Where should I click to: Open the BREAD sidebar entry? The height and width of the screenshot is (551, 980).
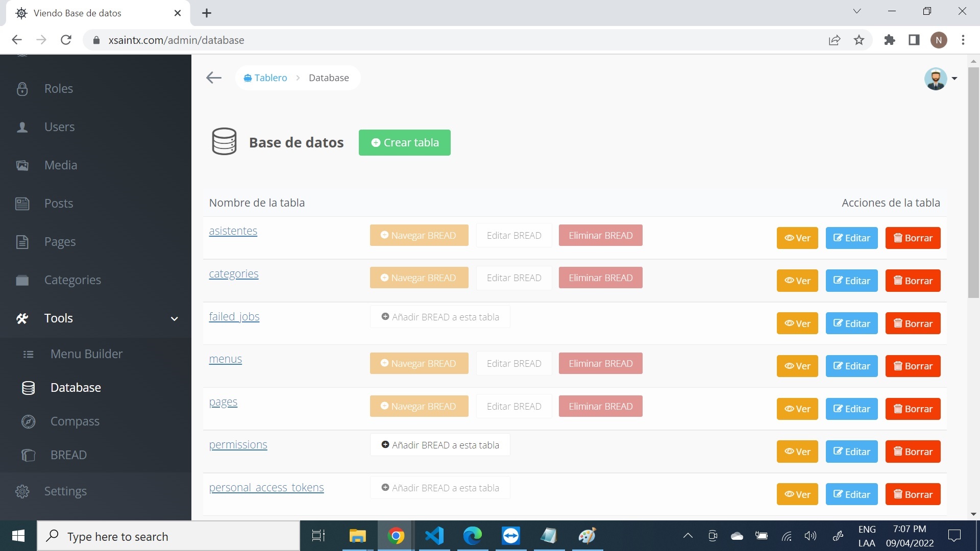[68, 455]
